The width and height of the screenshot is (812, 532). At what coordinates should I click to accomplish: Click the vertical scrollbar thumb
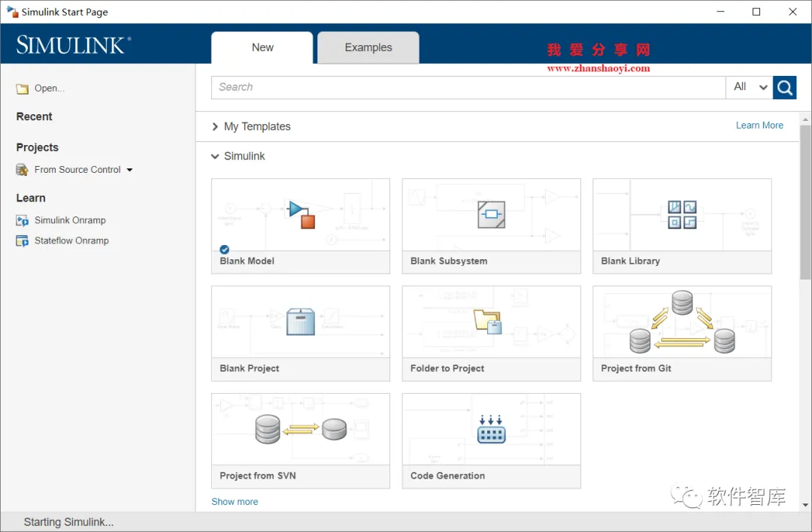[805, 202]
